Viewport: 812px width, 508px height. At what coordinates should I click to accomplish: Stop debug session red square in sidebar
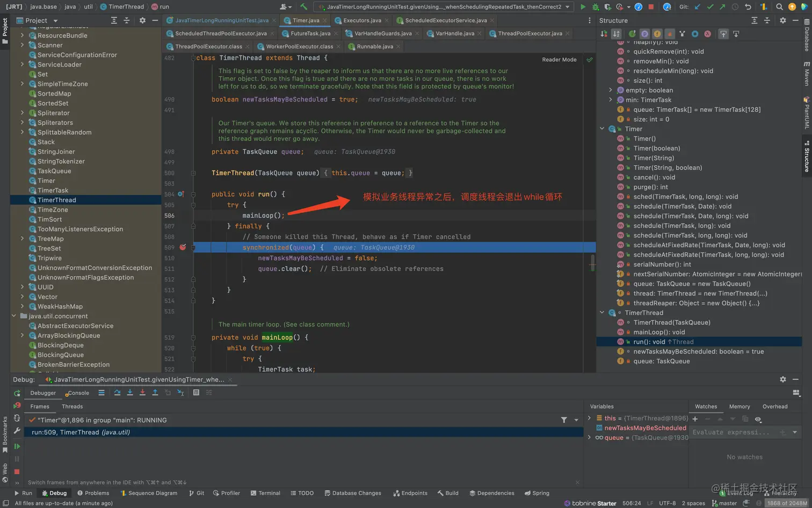[x=17, y=471]
